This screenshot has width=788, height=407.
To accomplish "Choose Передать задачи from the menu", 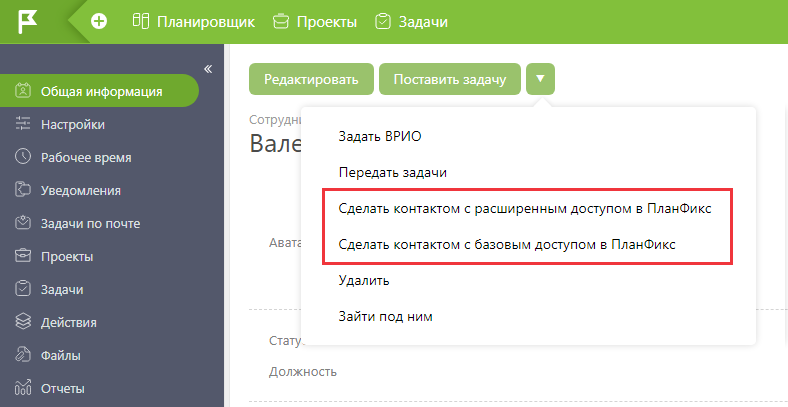I will point(393,172).
